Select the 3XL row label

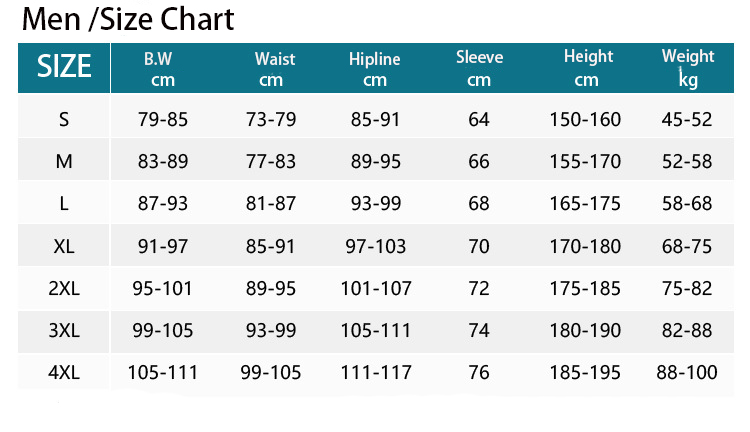pyautogui.click(x=64, y=330)
